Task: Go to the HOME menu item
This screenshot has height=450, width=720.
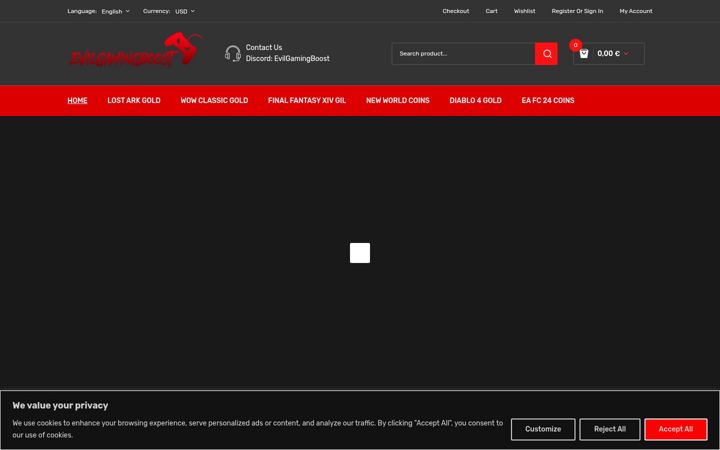Action: click(77, 101)
